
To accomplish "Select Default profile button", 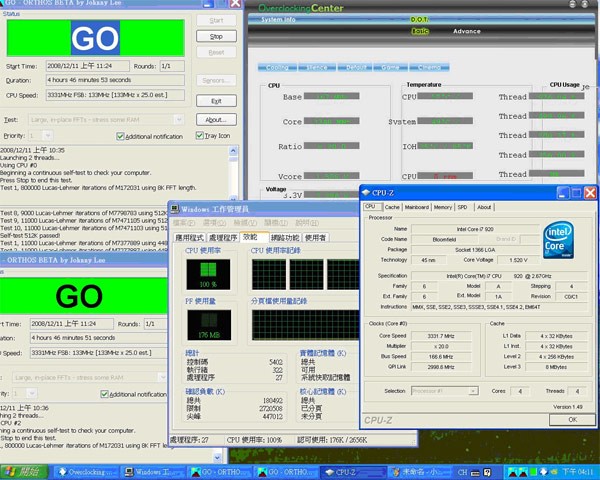I will [x=356, y=67].
